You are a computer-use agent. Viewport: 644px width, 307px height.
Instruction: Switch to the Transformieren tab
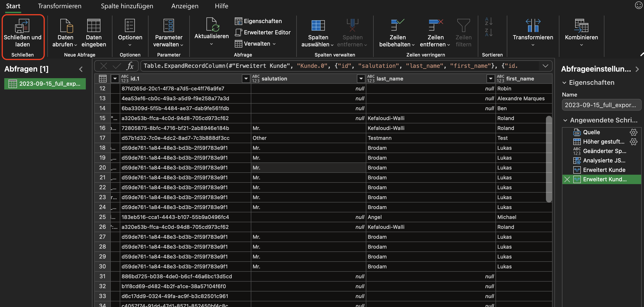pyautogui.click(x=59, y=6)
